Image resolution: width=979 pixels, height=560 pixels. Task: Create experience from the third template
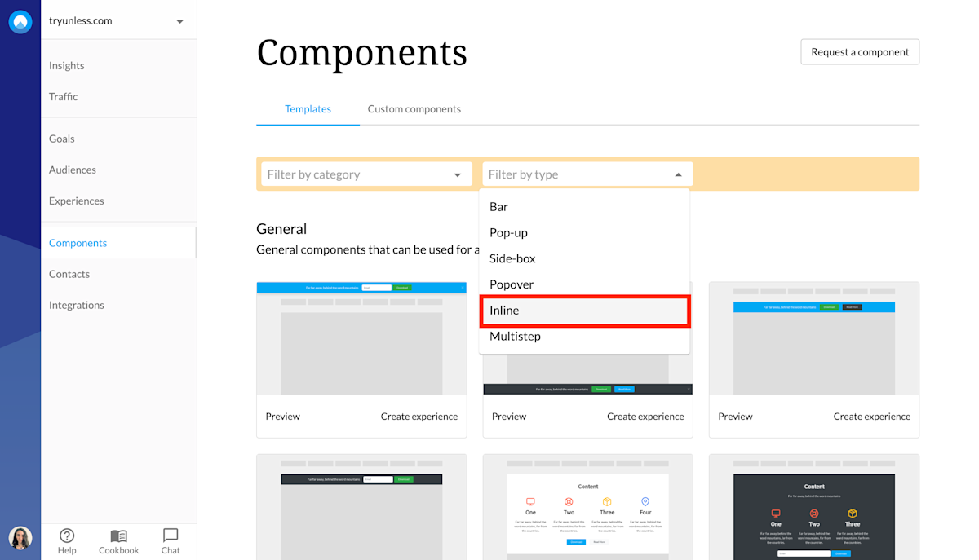871,416
